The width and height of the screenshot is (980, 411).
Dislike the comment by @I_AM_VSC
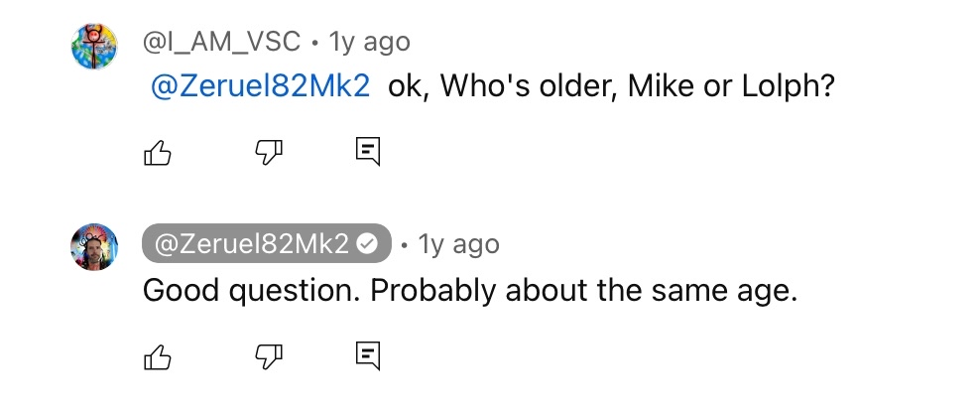[269, 152]
